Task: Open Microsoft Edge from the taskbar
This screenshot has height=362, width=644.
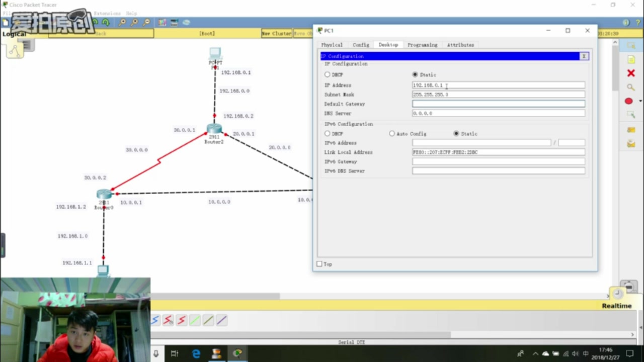Action: pyautogui.click(x=196, y=353)
